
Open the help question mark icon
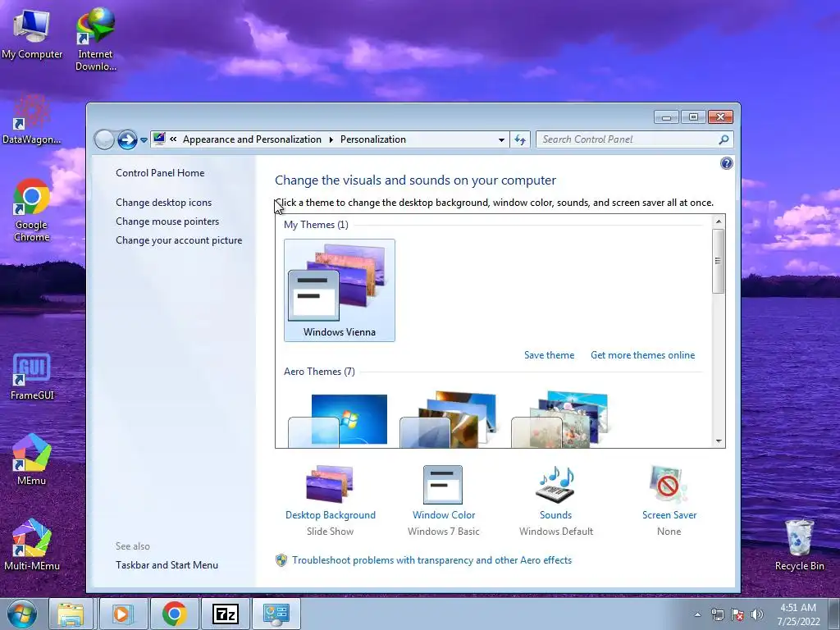(x=727, y=163)
